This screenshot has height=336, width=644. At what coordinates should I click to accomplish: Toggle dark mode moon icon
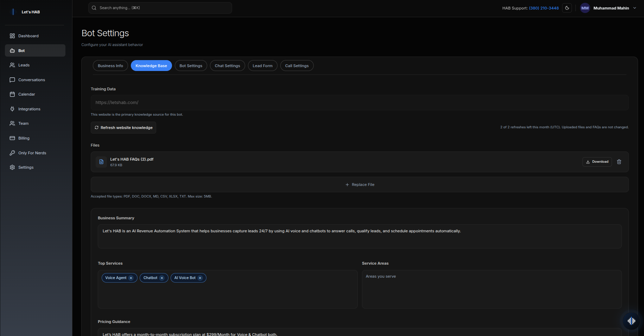[x=567, y=8]
